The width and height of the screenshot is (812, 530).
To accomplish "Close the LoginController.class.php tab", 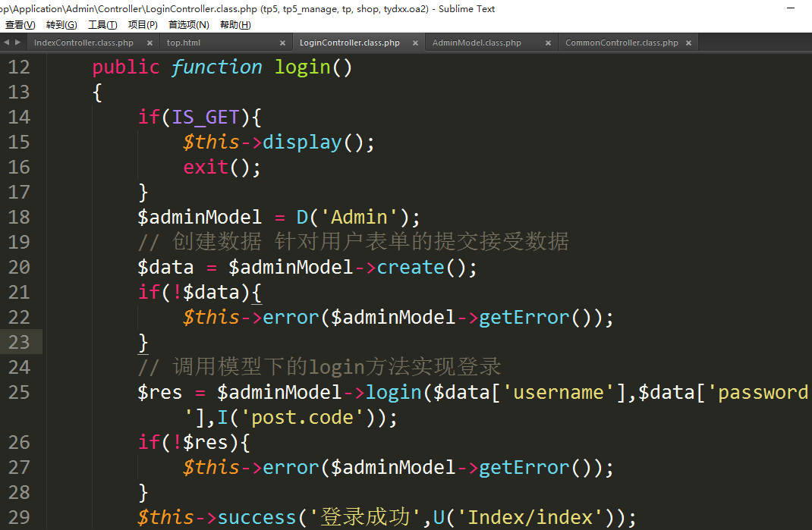I will point(415,43).
